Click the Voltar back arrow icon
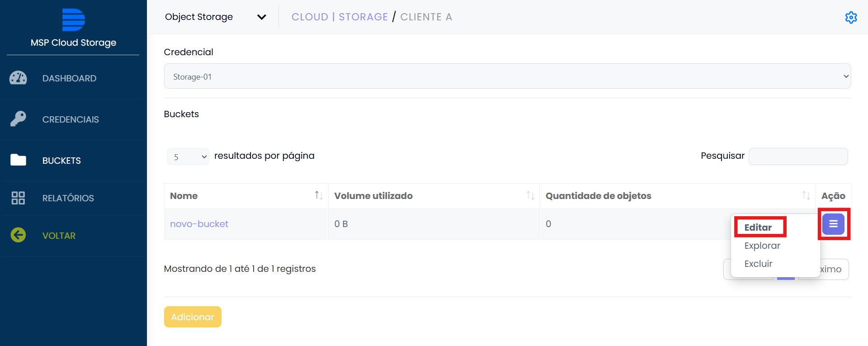This screenshot has height=346, width=868. pos(18,235)
